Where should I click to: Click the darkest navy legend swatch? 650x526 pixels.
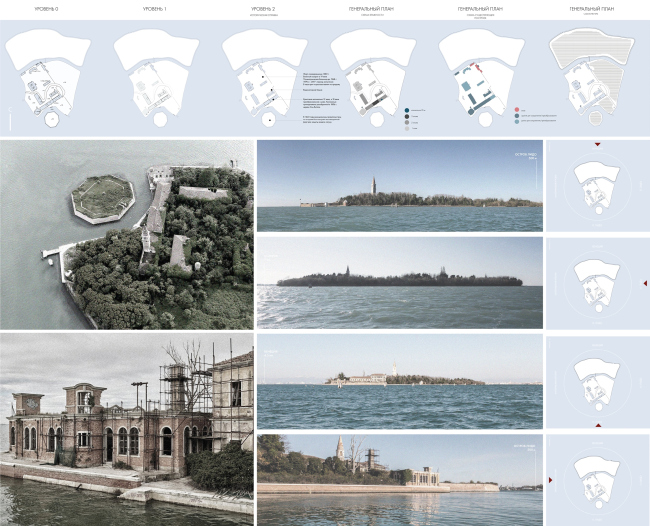click(407, 108)
